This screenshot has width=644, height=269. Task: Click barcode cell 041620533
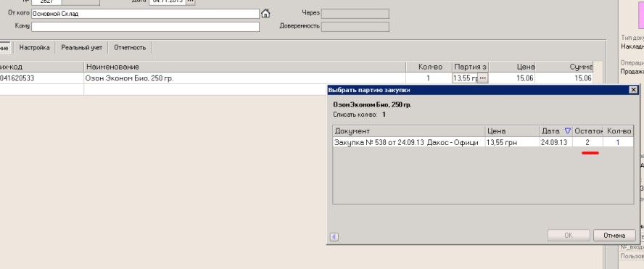[41, 78]
